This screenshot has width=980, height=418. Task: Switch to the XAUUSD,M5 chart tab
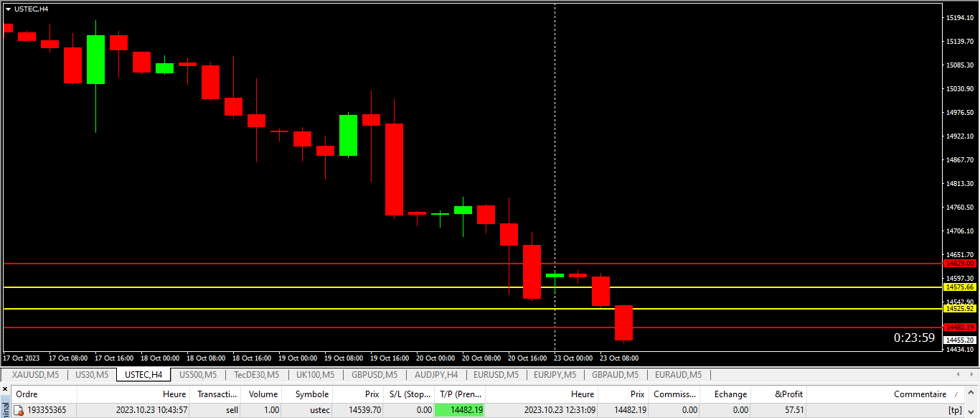pyautogui.click(x=35, y=375)
